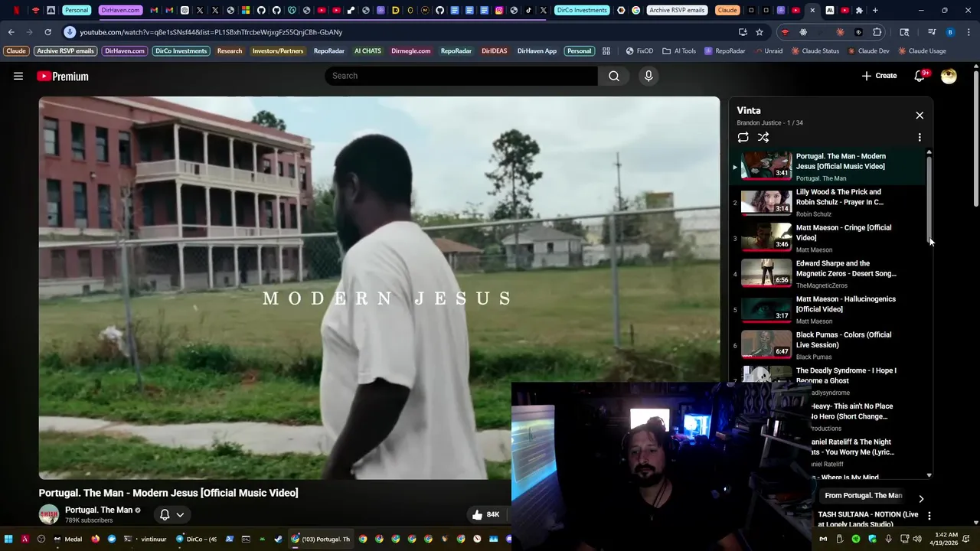Open Archive RSVP emails bookmark
This screenshot has height=551, width=980.
tap(65, 51)
